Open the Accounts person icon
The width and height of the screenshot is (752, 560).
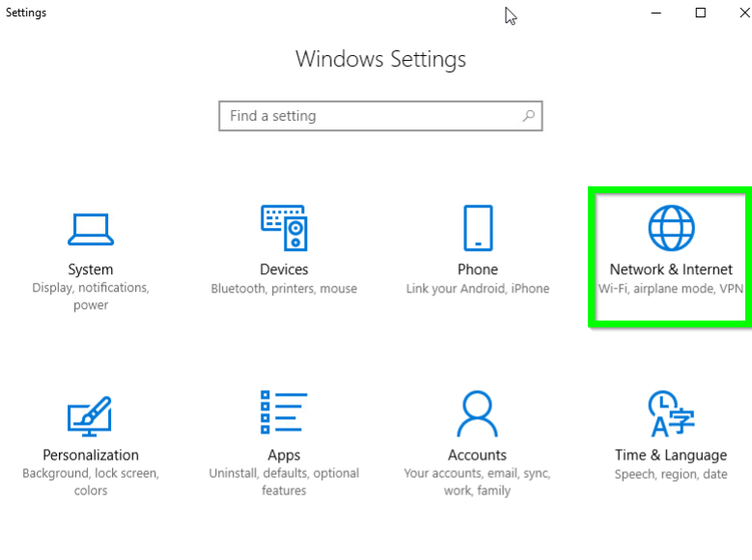coord(477,413)
